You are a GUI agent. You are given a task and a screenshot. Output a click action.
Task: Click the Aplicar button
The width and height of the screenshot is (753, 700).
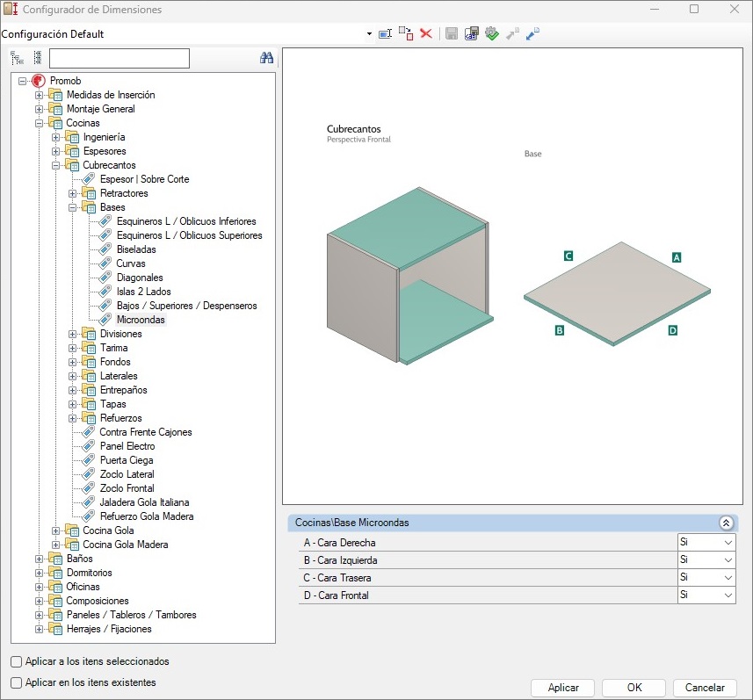point(562,688)
